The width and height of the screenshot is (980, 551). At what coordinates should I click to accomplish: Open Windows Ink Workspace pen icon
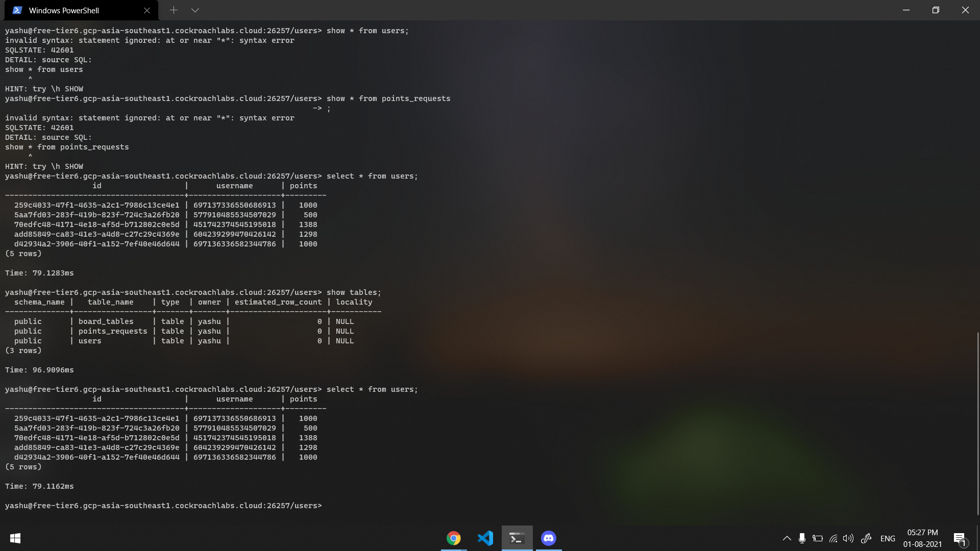pyautogui.click(x=866, y=538)
